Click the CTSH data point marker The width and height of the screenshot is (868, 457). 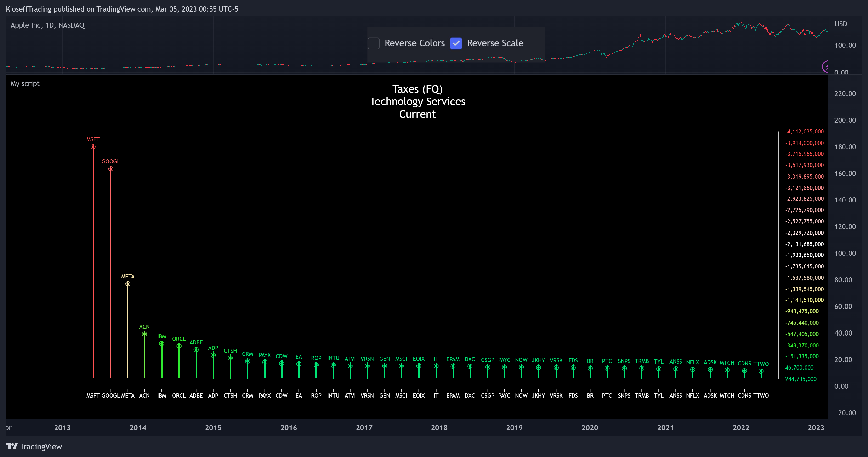pos(231,358)
